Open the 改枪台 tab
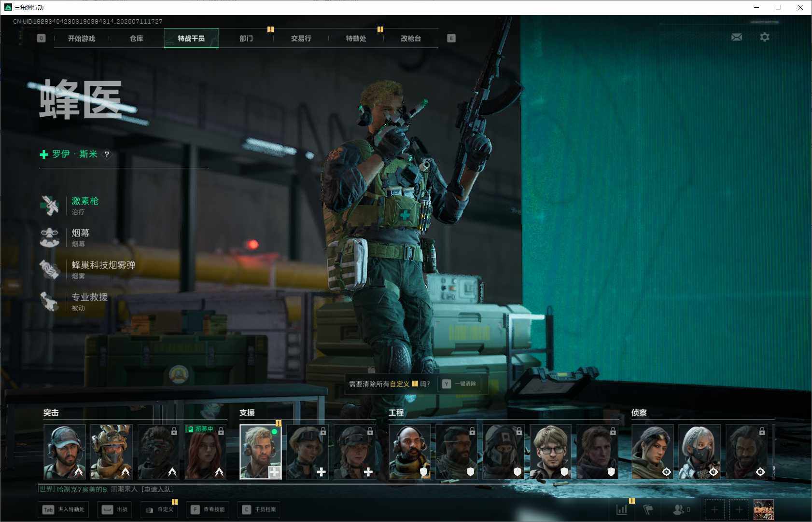Viewport: 812px width, 522px height. tap(411, 39)
